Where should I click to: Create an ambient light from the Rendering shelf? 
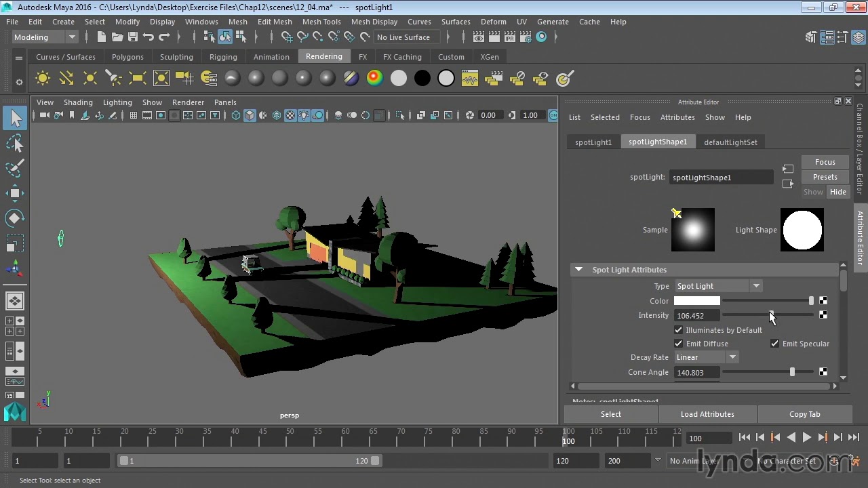tap(43, 79)
